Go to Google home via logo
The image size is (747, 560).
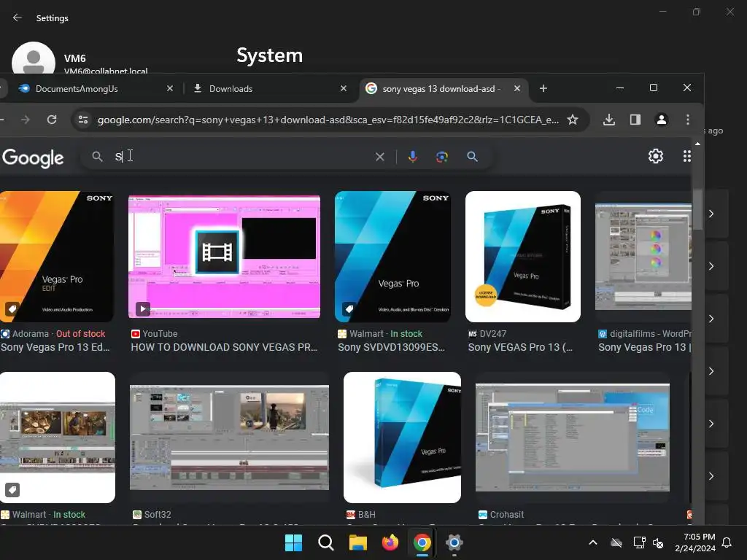32,157
